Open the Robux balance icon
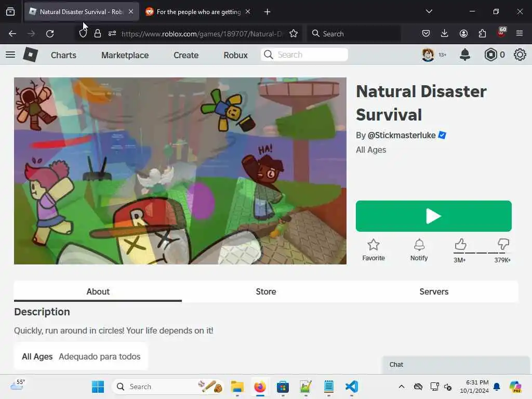 pyautogui.click(x=490, y=55)
